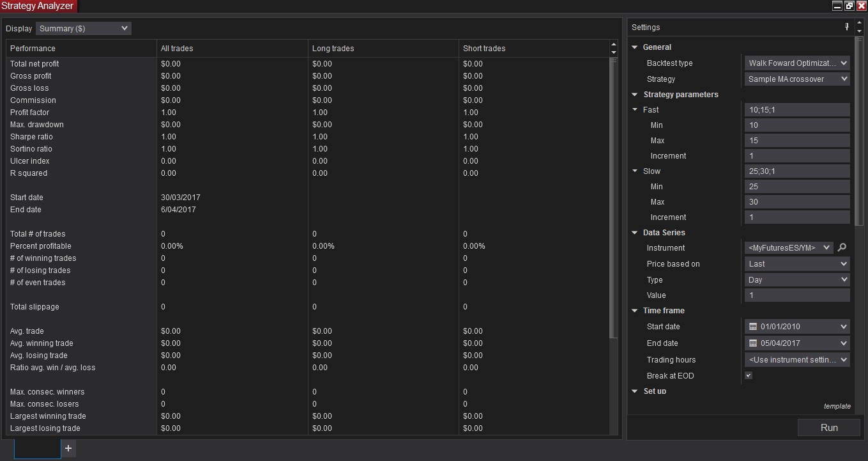
Task: Click the Fast Min field showing 10
Action: point(797,125)
